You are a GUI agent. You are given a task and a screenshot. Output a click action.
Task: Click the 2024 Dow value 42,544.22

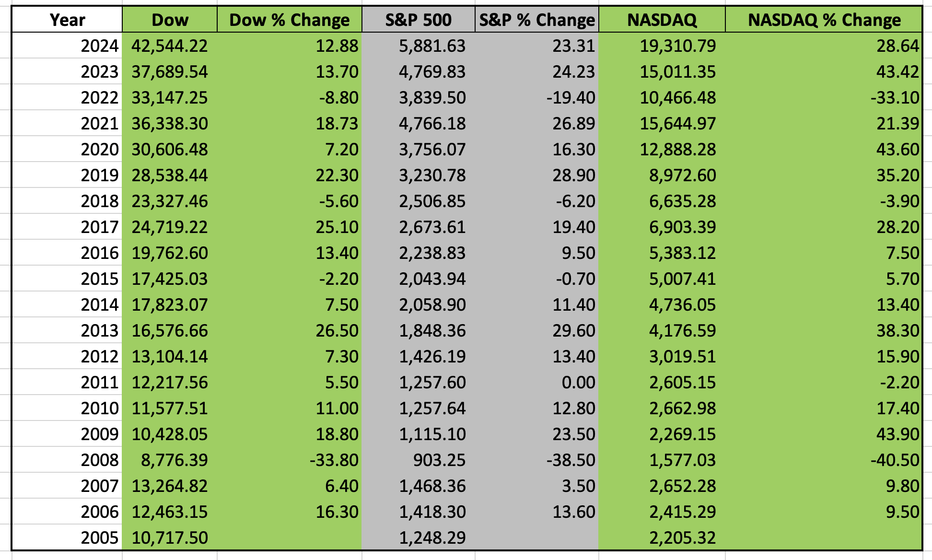point(170,46)
